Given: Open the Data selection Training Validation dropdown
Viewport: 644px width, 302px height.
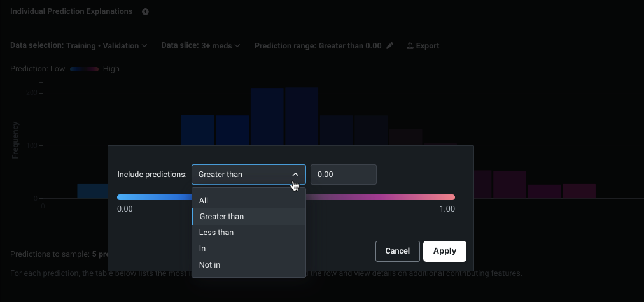Looking at the screenshot, I should pos(79,46).
